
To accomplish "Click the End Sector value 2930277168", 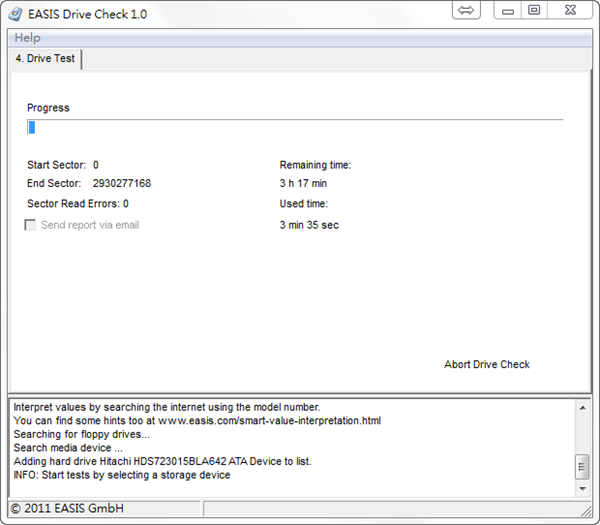I will pyautogui.click(x=122, y=183).
